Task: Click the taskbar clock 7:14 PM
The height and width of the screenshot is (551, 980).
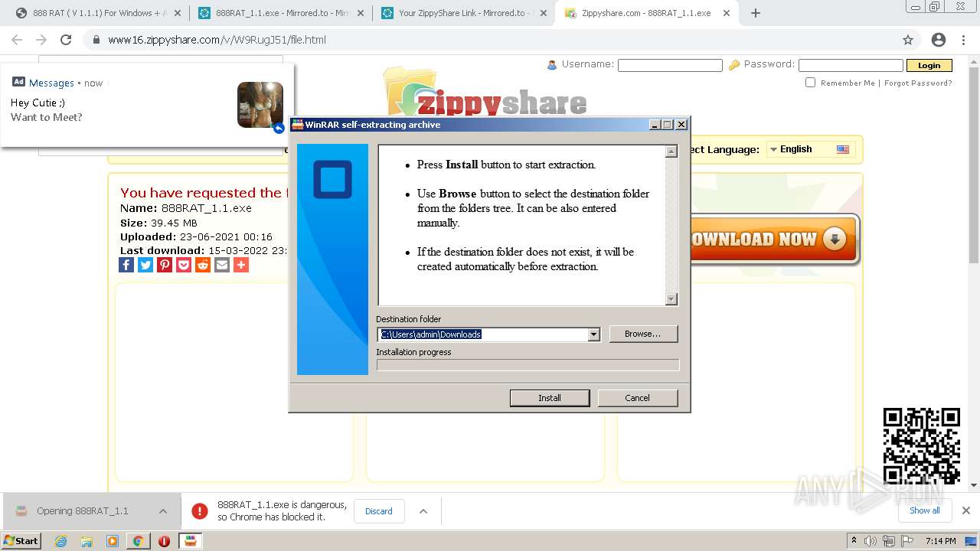Action: (x=940, y=541)
